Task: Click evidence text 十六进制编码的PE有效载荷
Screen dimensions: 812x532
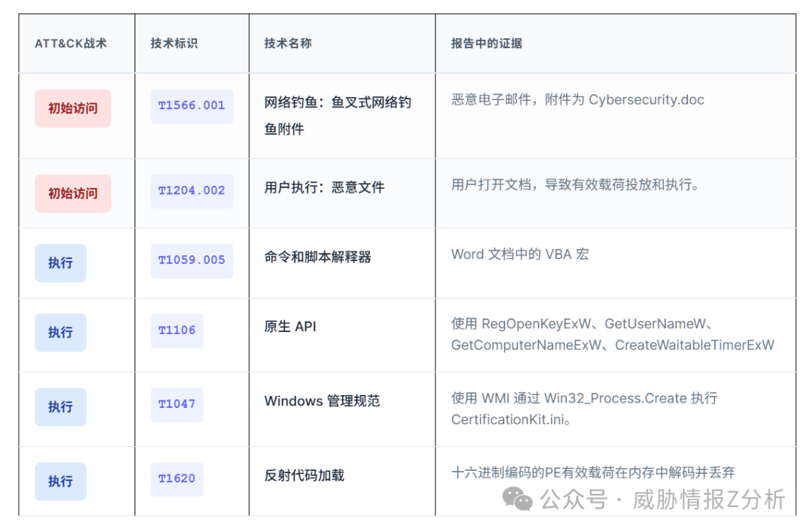Action: pyautogui.click(x=593, y=473)
